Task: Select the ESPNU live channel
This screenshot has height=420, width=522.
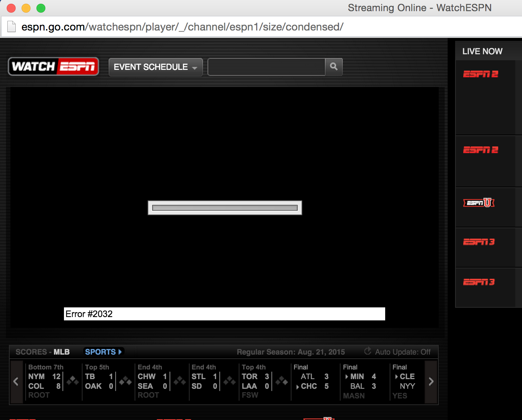Action: coord(479,203)
